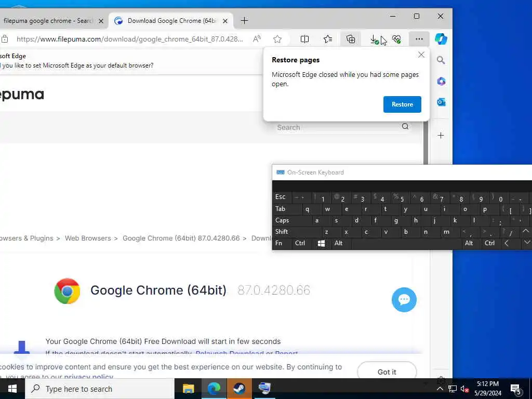The image size is (532, 399).
Task: Open Microsoft 365 sidebar icon
Action: [441, 82]
